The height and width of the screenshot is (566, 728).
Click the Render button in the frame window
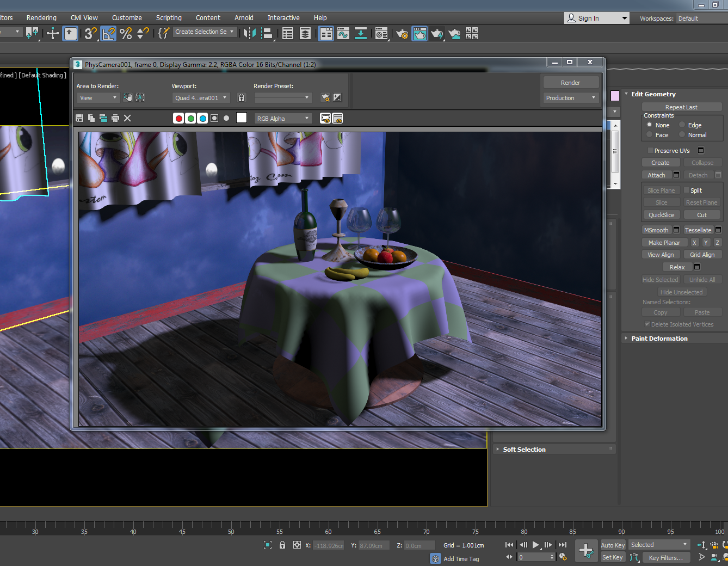click(571, 82)
